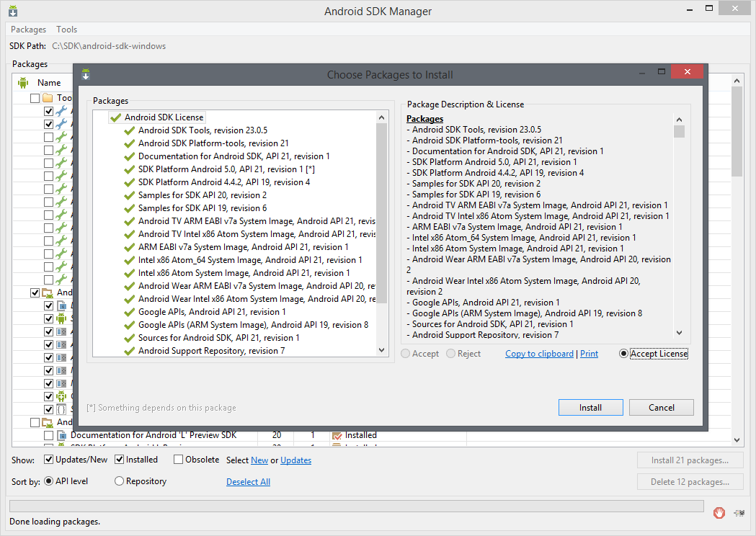Toggle the Obsolete checkbox
The image size is (756, 536).
tap(178, 460)
